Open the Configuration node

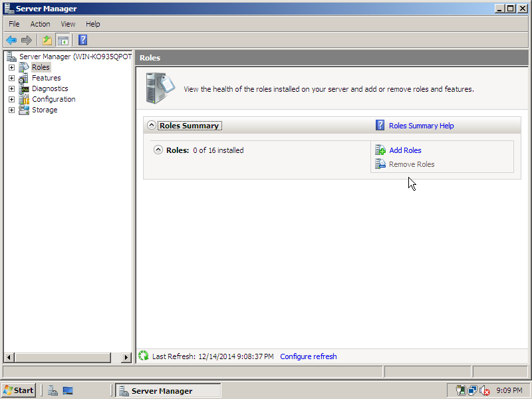54,99
